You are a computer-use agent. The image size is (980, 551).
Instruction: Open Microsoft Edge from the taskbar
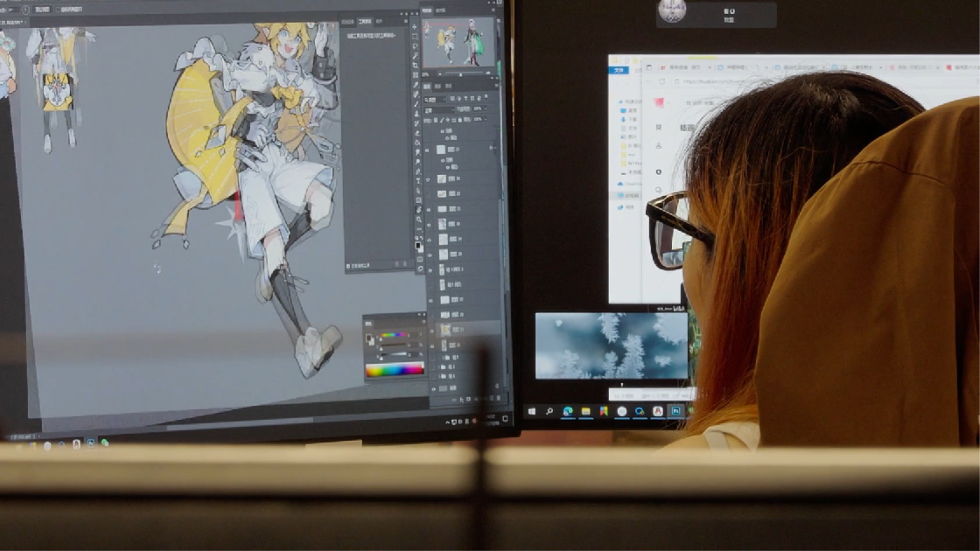click(x=568, y=411)
